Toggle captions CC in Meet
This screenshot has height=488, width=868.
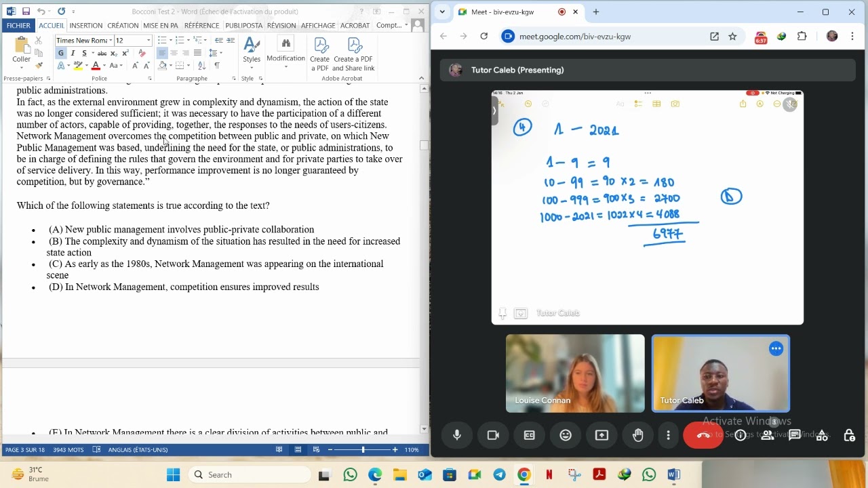530,435
